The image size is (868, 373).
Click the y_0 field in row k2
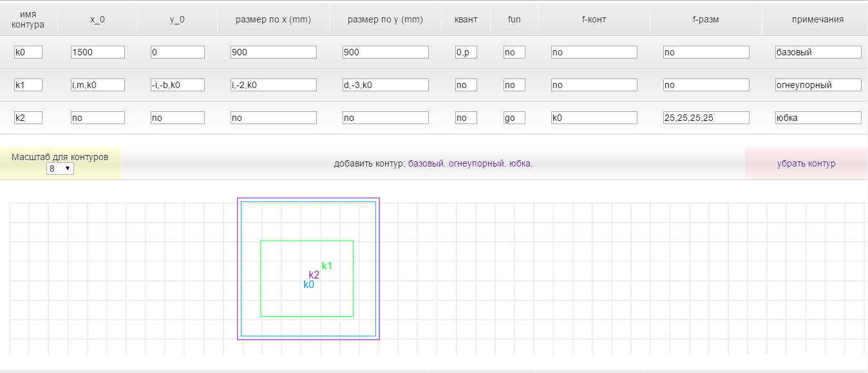(178, 118)
